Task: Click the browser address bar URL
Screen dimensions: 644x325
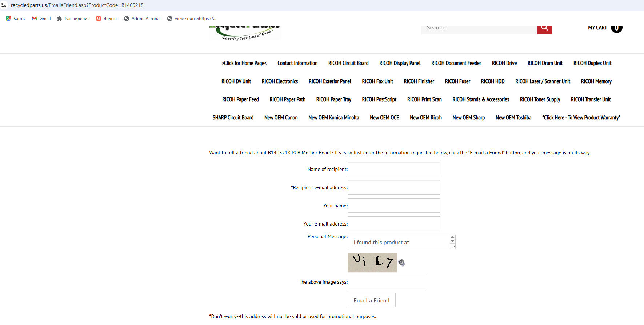Action: point(77,5)
